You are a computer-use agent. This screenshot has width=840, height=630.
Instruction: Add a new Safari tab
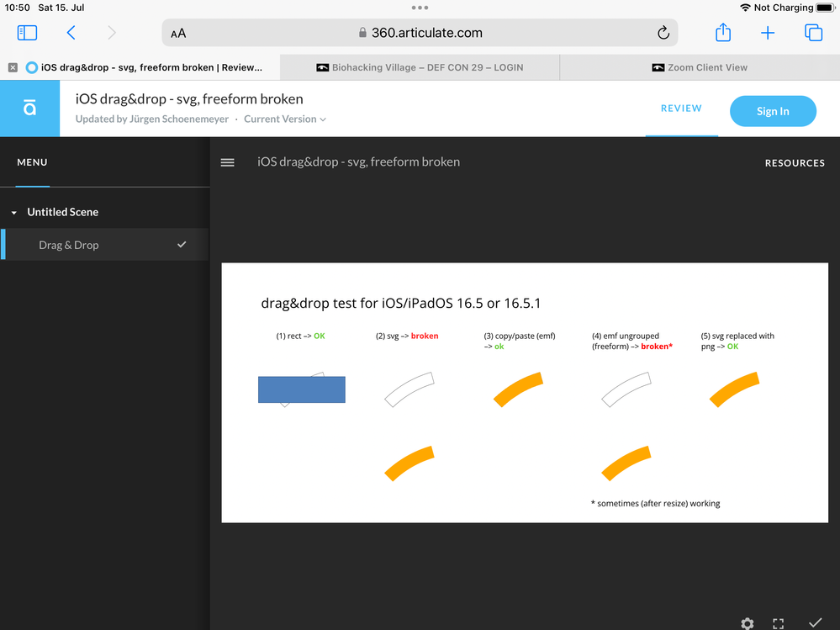pyautogui.click(x=768, y=33)
